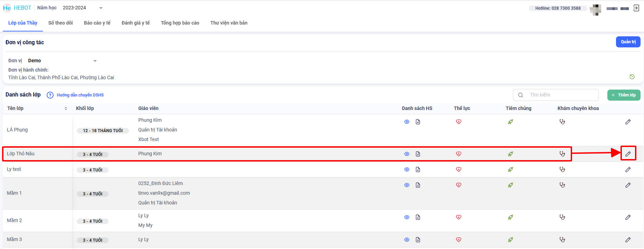Screen dimensions: 644x249
Task: Click the Quản trị button
Action: (x=628, y=42)
